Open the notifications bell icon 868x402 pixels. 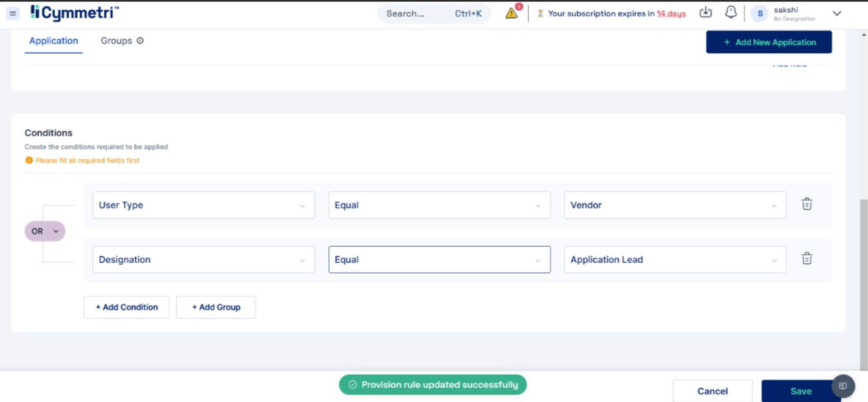point(730,13)
